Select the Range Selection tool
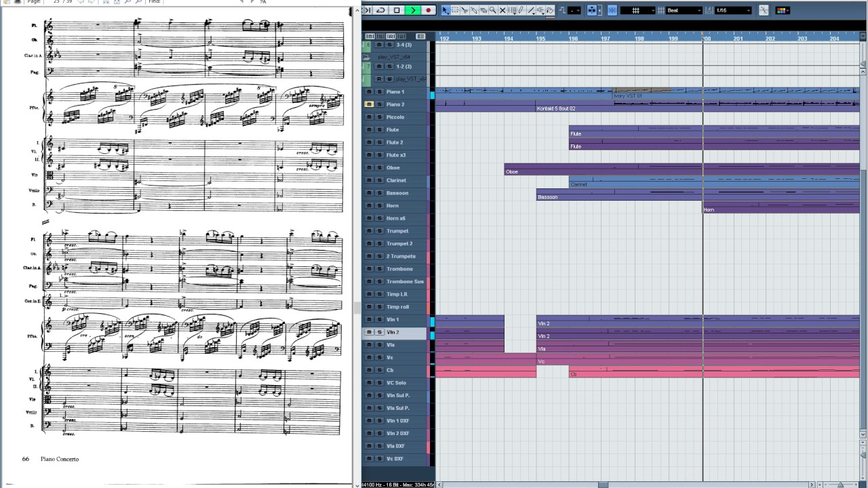This screenshot has width=868, height=488. coord(455,10)
